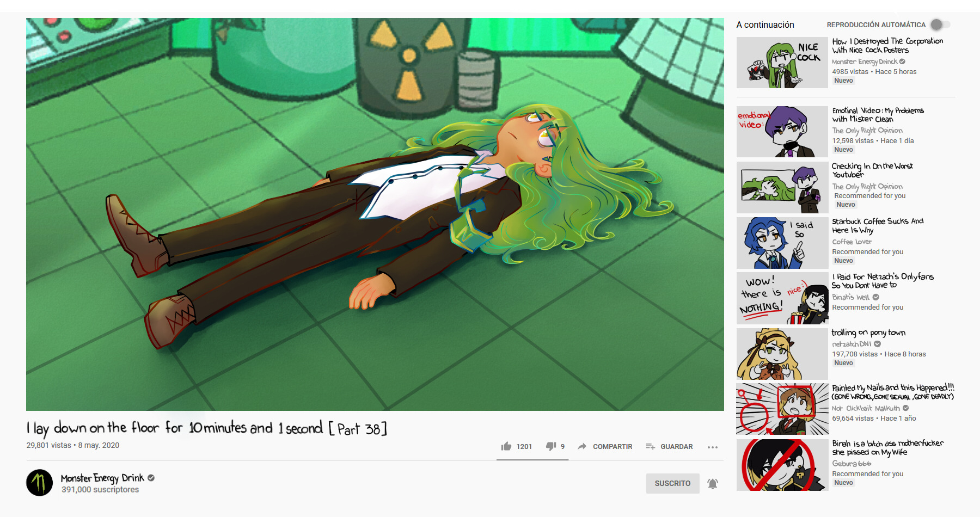The height and width of the screenshot is (517, 980).
Task: Click the main video player area
Action: pos(375,214)
